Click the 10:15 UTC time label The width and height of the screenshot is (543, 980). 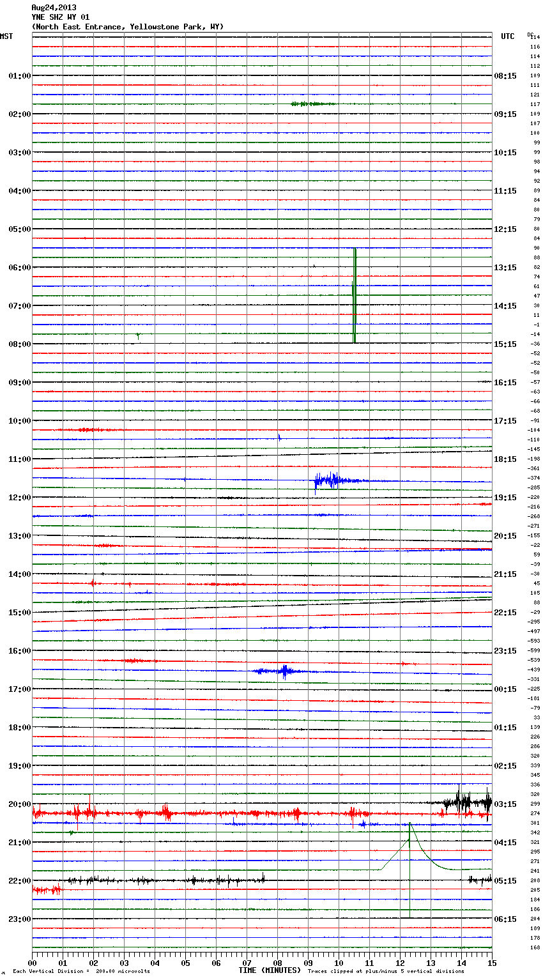(x=505, y=153)
